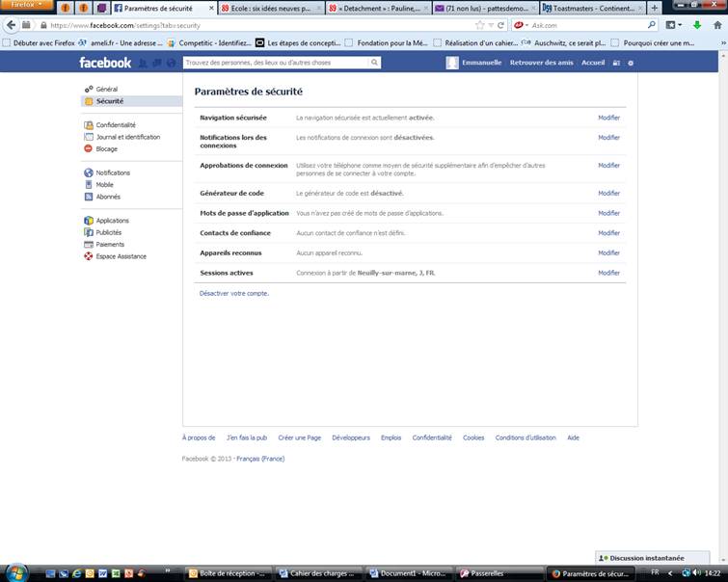The height and width of the screenshot is (582, 728).
Task: Click the Ask.com search box
Action: pyautogui.click(x=589, y=25)
